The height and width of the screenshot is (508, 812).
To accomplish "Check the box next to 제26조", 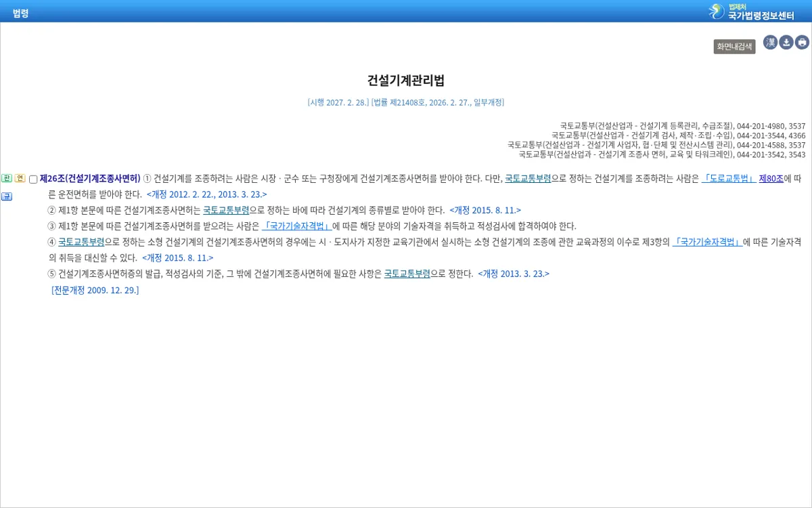I will (x=33, y=179).
